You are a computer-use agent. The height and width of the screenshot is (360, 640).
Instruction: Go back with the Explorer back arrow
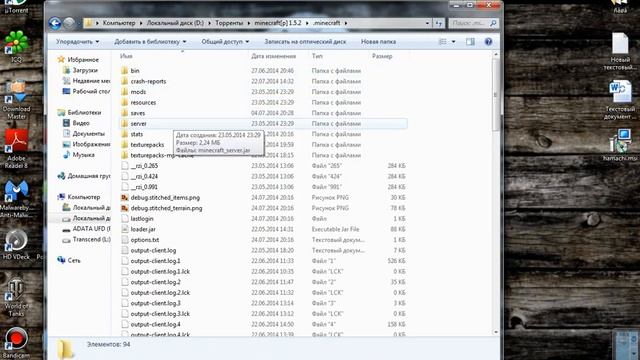pyautogui.click(x=55, y=23)
